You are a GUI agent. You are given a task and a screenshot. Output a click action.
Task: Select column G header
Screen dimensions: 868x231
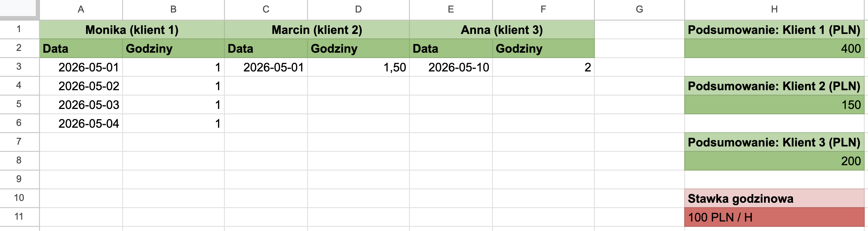639,10
